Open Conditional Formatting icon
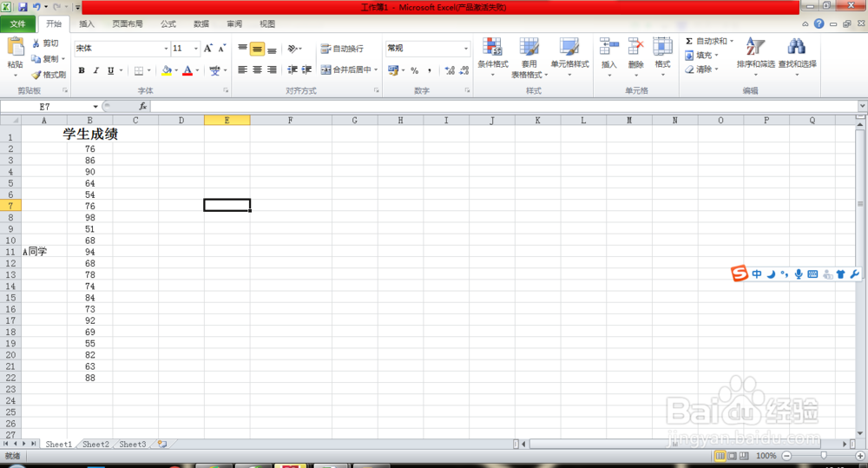868x468 pixels. [x=492, y=48]
